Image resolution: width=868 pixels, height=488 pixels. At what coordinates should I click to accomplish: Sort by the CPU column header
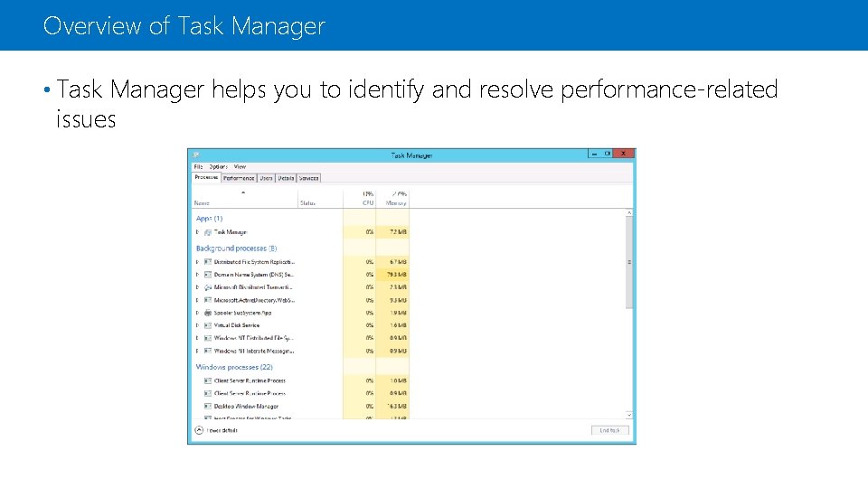359,199
